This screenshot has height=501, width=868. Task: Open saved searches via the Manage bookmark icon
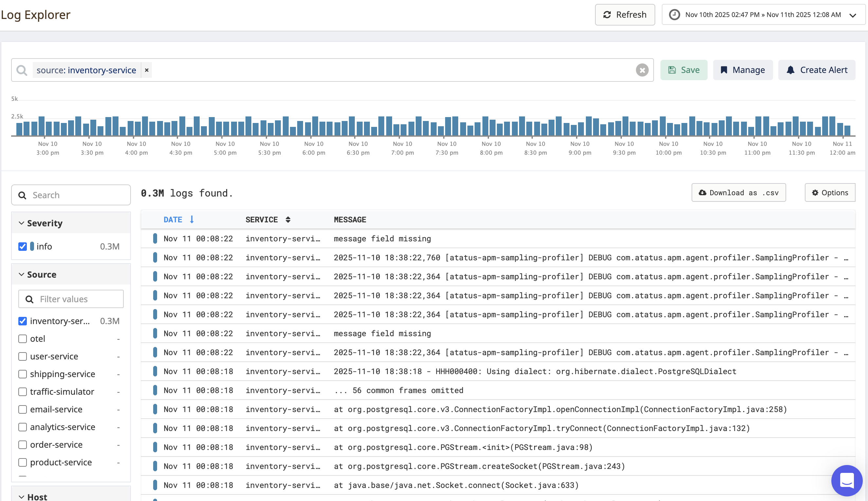tap(724, 70)
